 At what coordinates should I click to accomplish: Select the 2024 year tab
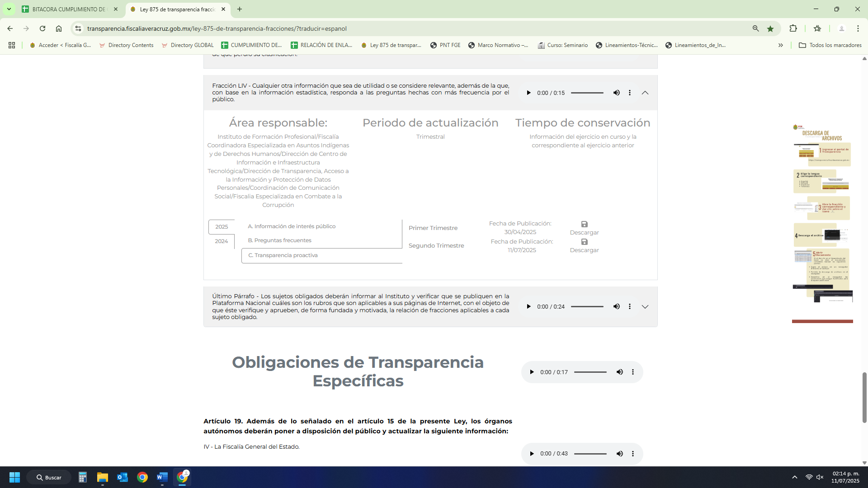coord(221,241)
